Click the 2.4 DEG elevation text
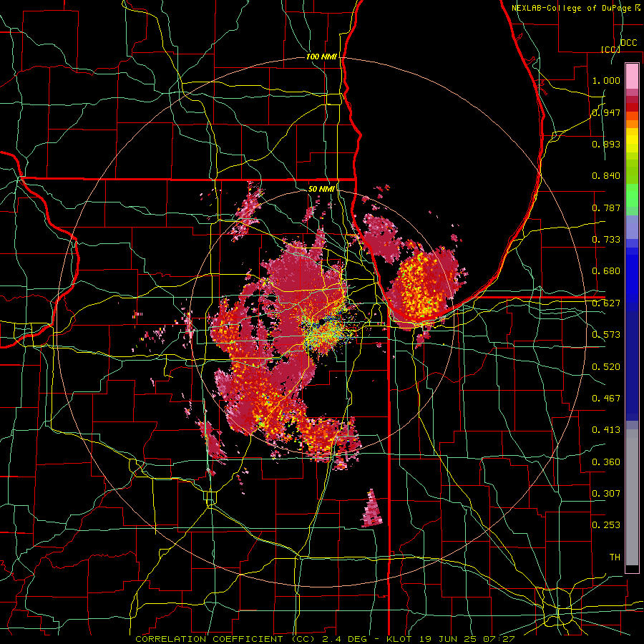The height and width of the screenshot is (644, 644). [345, 639]
